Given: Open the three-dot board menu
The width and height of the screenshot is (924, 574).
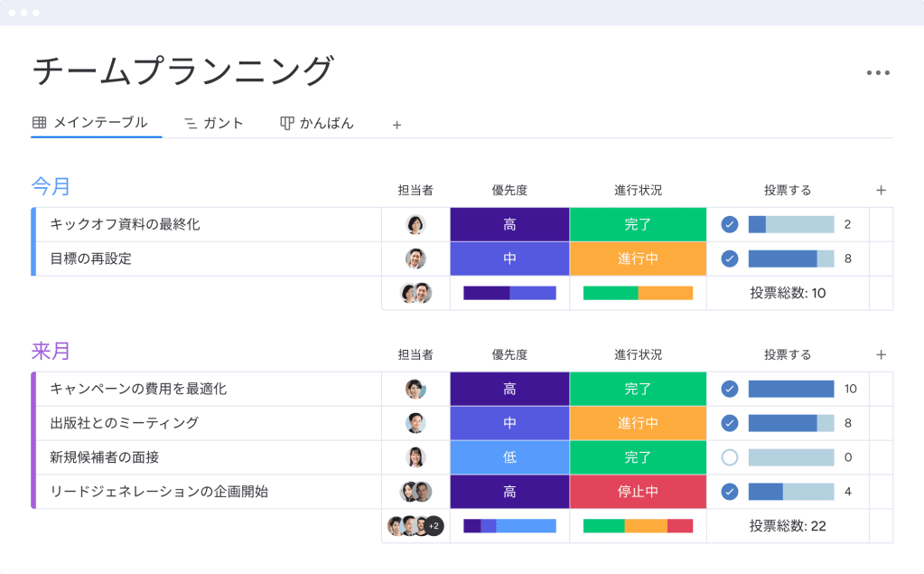Looking at the screenshot, I should tap(880, 72).
